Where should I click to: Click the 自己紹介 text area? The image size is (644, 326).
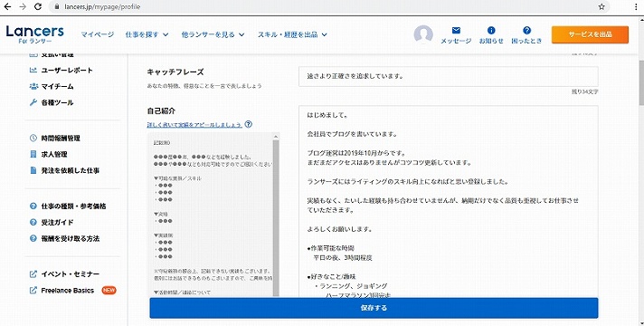[448, 201]
